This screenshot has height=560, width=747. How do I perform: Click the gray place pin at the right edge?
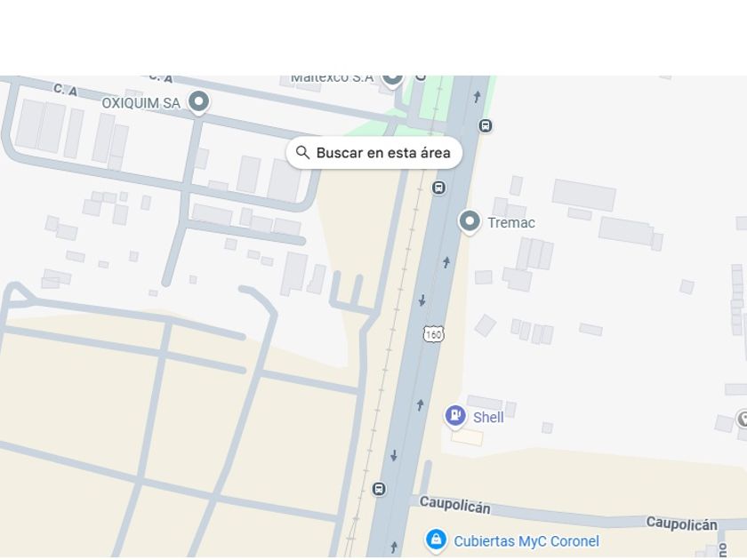[742, 419]
